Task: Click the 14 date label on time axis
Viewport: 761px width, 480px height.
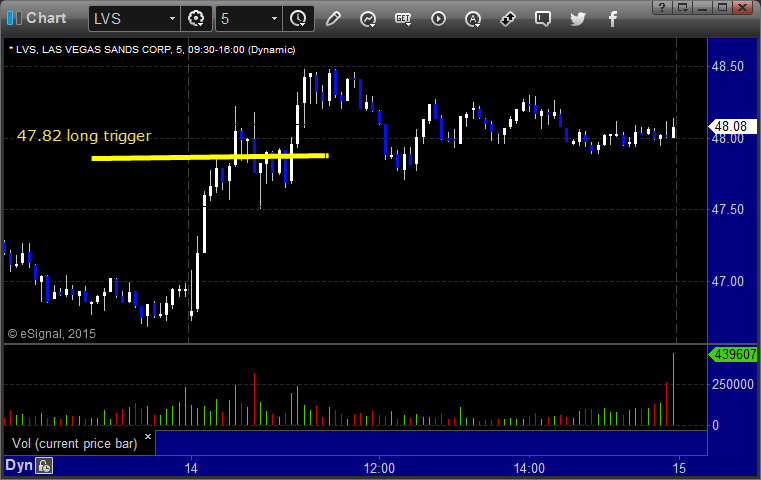Action: [x=191, y=468]
